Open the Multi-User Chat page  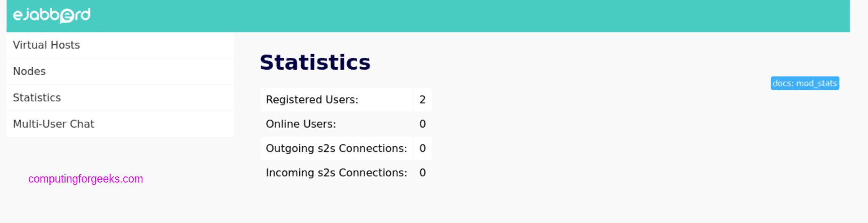120,124
